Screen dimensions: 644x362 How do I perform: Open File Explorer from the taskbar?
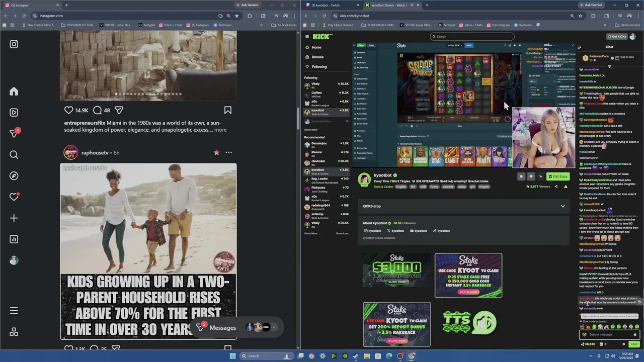coord(367,356)
